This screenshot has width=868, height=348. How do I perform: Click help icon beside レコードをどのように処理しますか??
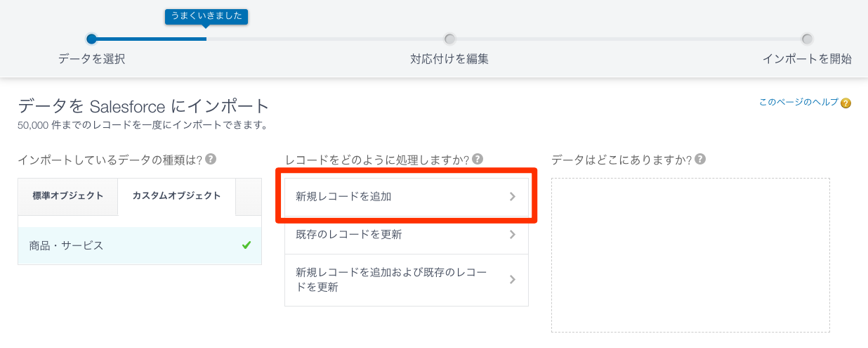pyautogui.click(x=478, y=160)
